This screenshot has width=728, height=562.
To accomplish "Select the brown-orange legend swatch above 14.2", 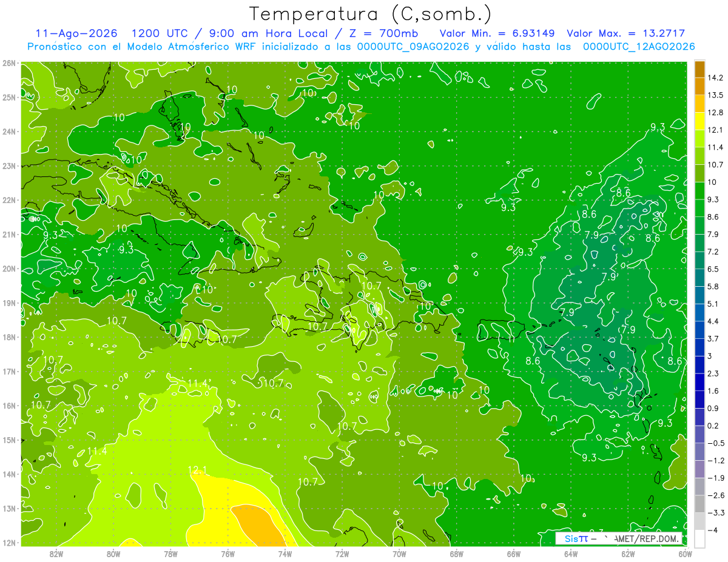I will tap(699, 69).
